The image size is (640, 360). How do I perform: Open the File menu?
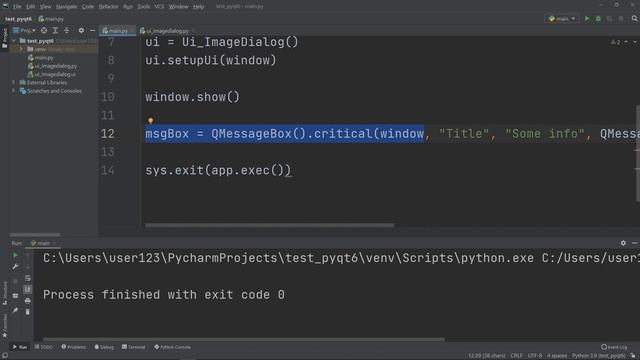(17, 7)
